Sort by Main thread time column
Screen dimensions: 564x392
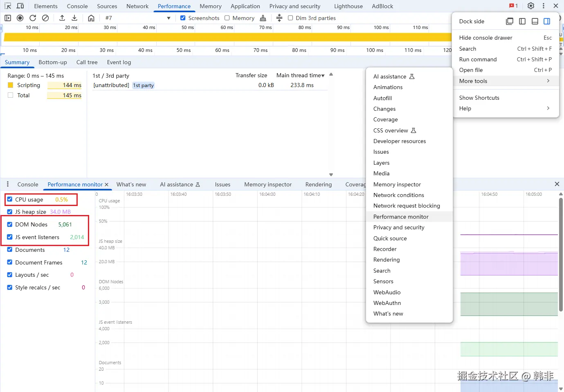click(300, 75)
